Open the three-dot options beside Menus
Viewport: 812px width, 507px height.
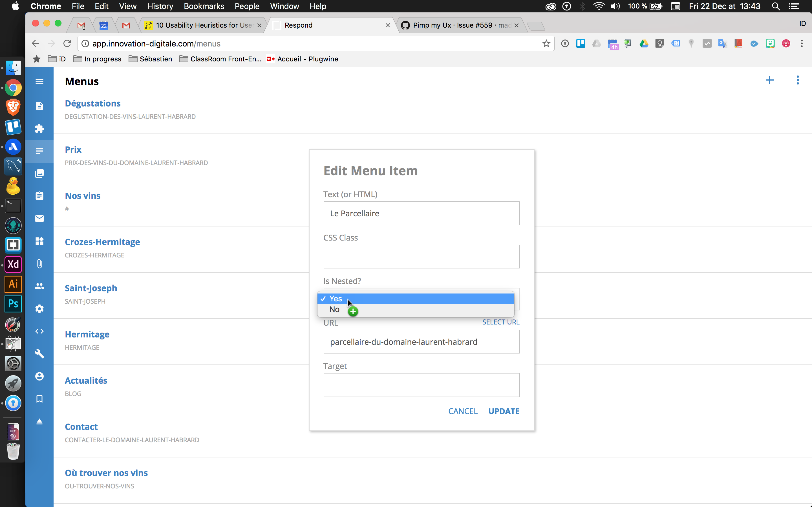click(798, 81)
